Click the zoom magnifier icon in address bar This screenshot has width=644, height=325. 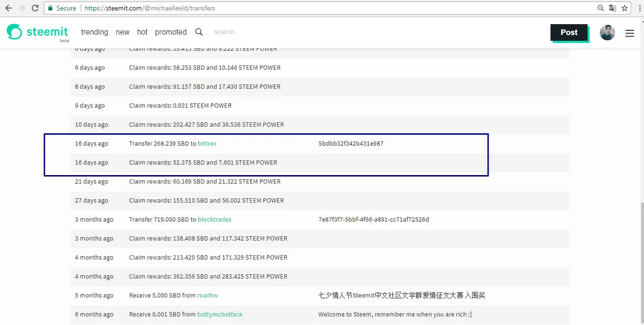[601, 8]
